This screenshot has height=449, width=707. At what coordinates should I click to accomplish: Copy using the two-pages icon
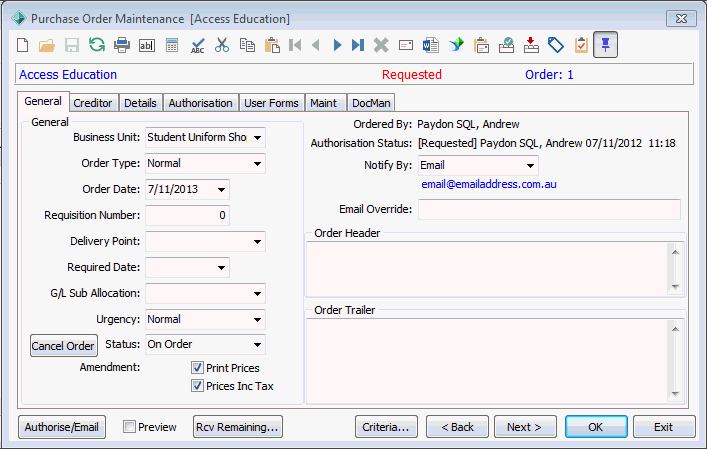point(247,45)
